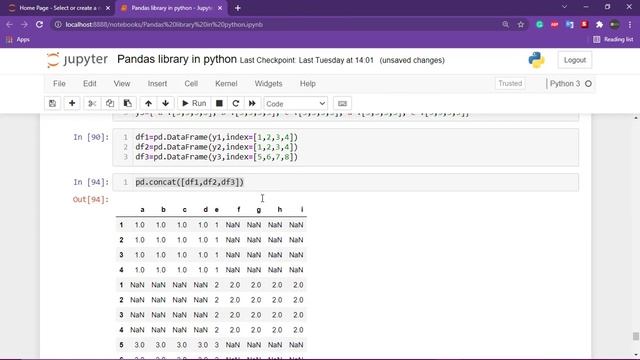Save notebook with the floppy disk icon

pos(53,104)
